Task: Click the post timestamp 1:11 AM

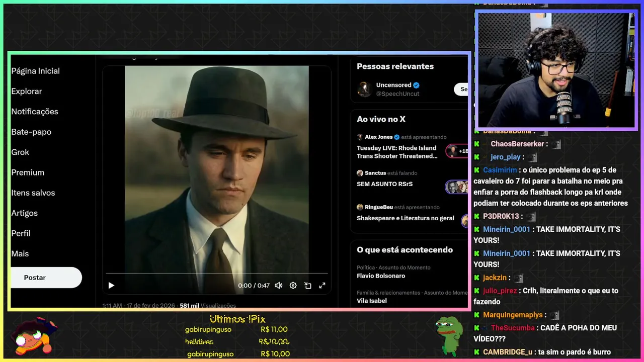Action: (112, 306)
